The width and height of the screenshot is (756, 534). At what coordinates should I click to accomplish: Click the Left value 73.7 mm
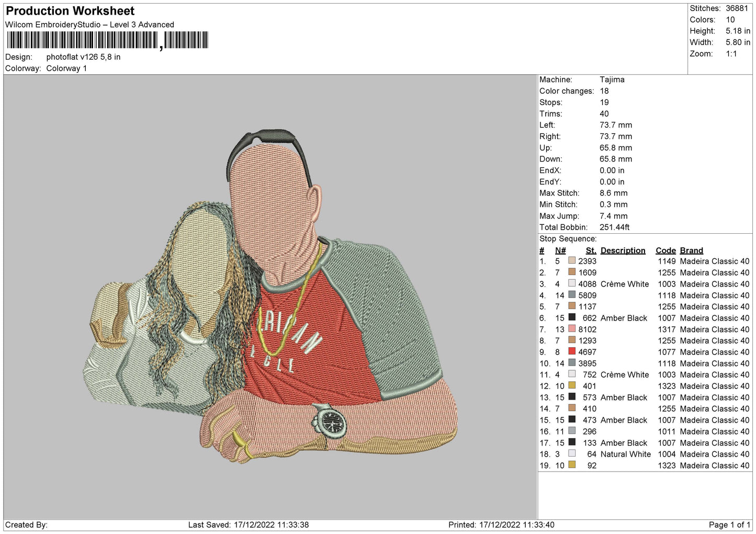click(616, 125)
